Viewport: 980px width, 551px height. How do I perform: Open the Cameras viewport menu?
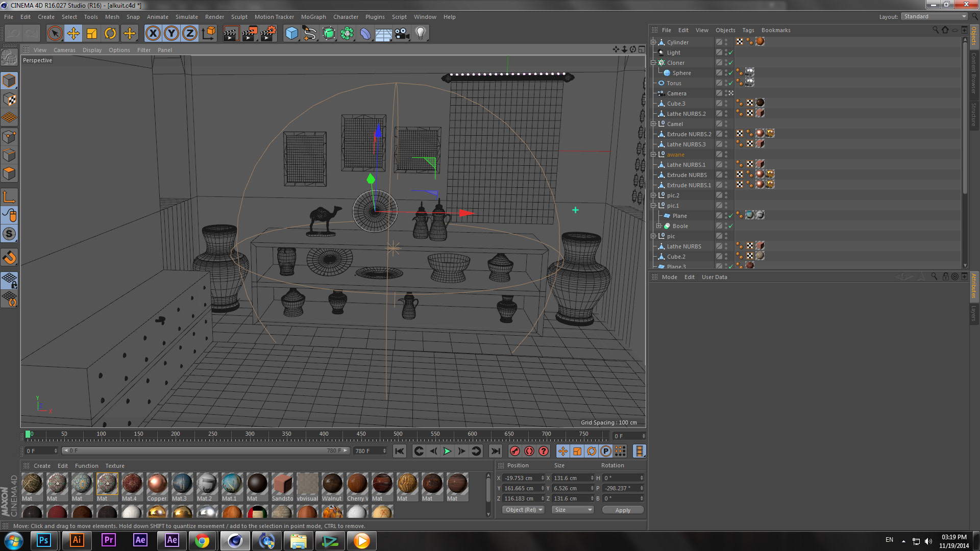point(64,50)
